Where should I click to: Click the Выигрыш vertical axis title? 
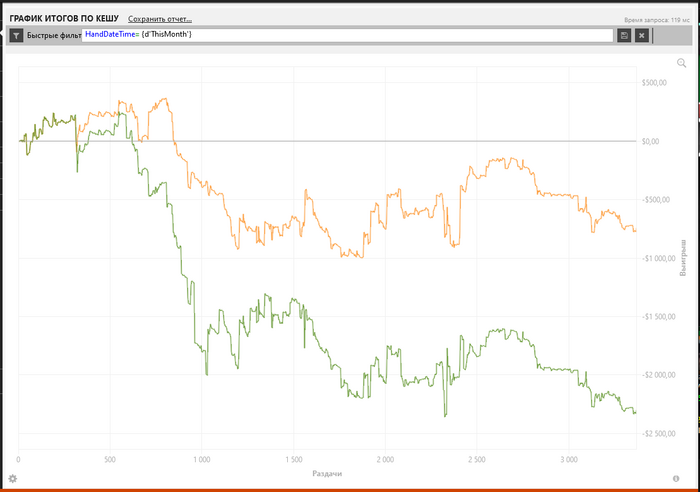coord(683,258)
